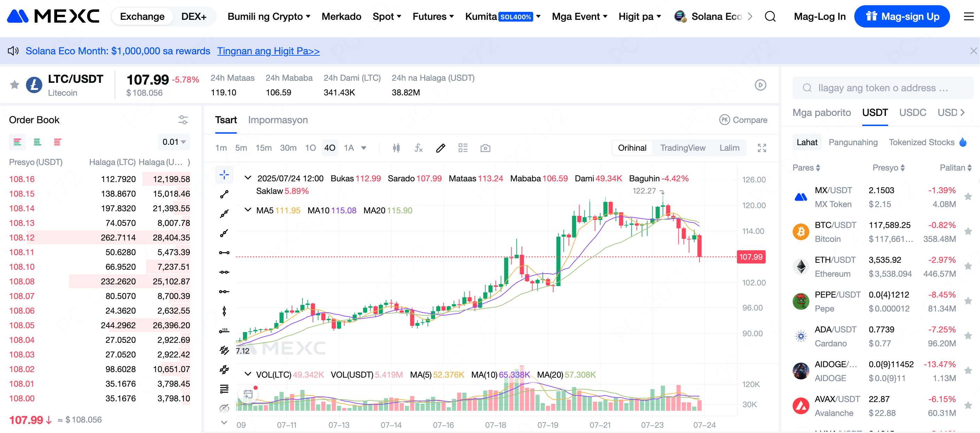The height and width of the screenshot is (433, 980).
Task: Open the 0.01 price precision dropdown
Action: click(x=174, y=142)
